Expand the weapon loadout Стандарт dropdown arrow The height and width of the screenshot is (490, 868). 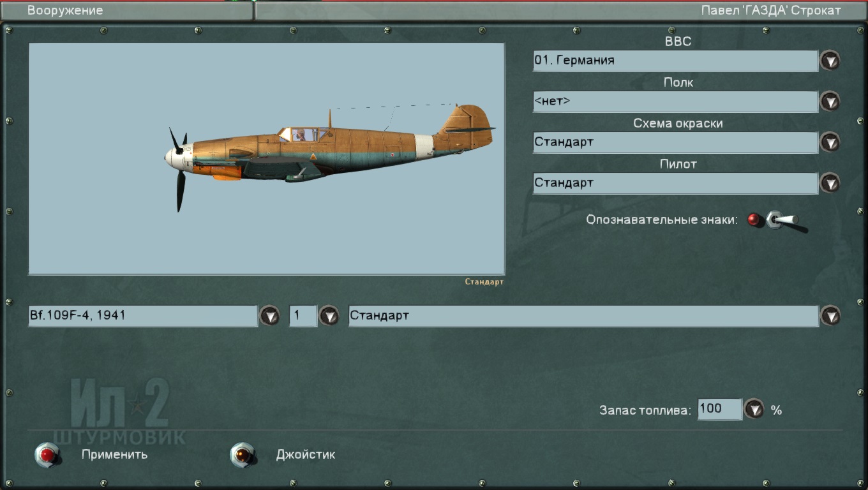[x=830, y=316]
